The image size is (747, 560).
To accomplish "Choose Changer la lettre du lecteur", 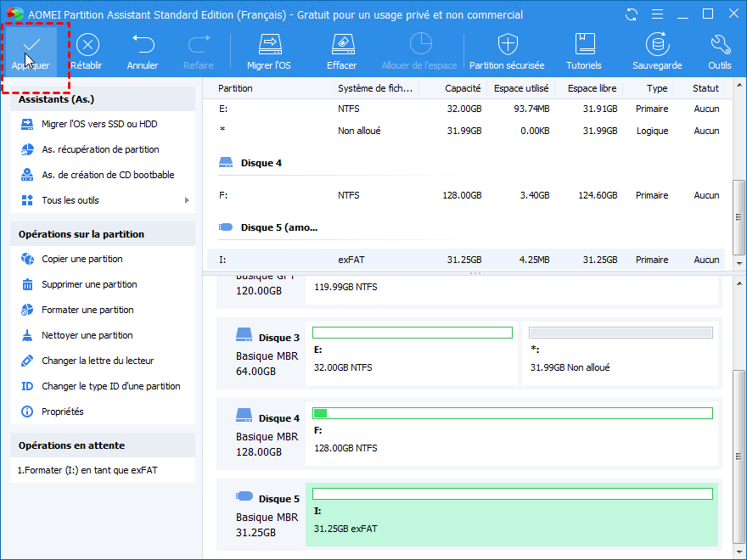I will point(98,361).
